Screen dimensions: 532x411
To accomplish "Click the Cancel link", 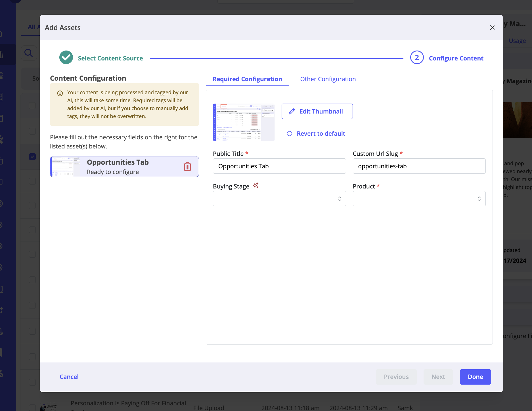I will (69, 377).
